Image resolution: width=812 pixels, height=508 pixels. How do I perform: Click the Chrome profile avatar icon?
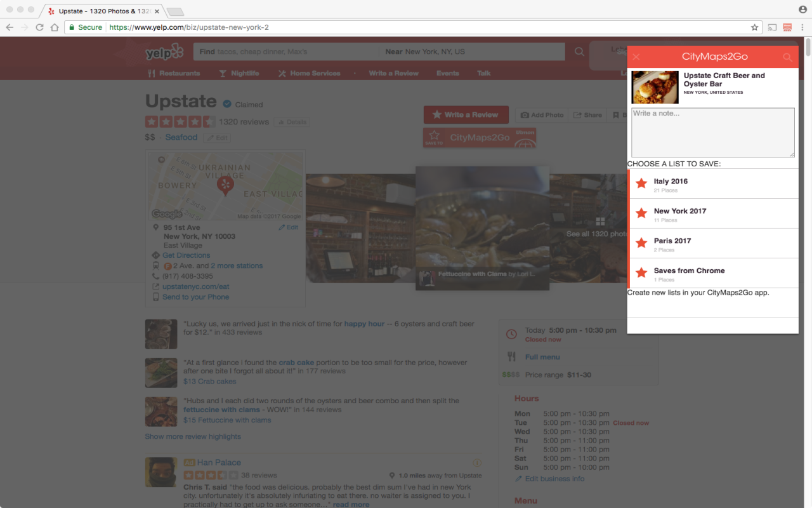802,10
